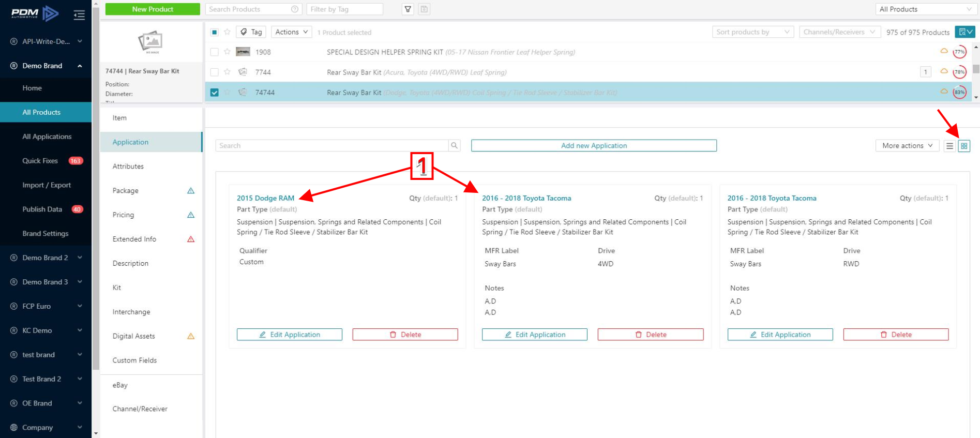Click the help icon in Search Products
Viewport: 980px width, 438px height.
294,9
